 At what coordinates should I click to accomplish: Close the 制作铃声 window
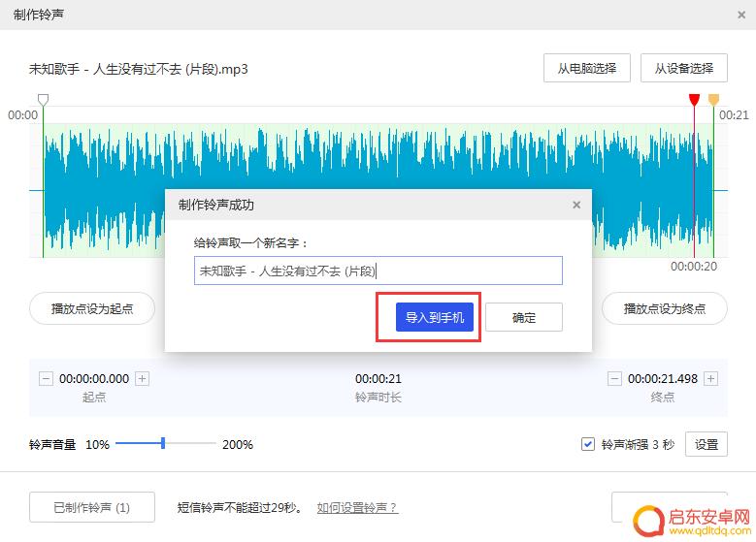741,15
